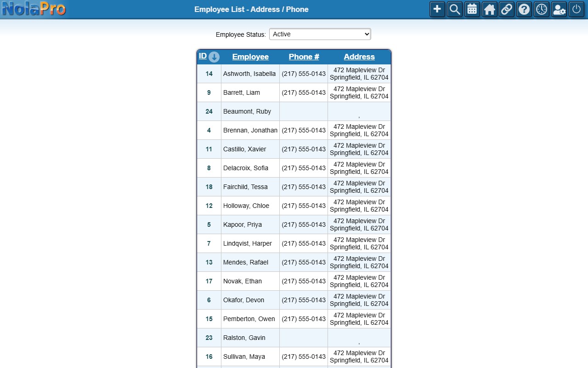Image resolution: width=588 pixels, height=368 pixels.
Task: Select ID 12 cell
Action: pyautogui.click(x=209, y=206)
